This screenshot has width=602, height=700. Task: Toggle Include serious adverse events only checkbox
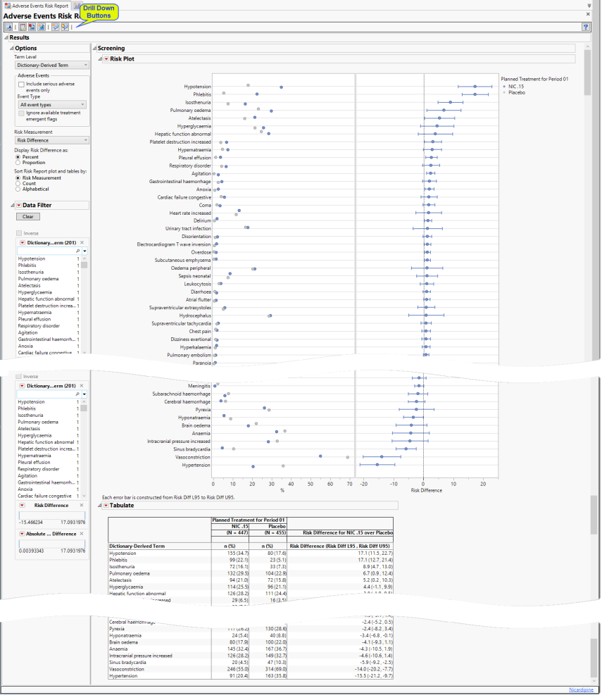[21, 85]
